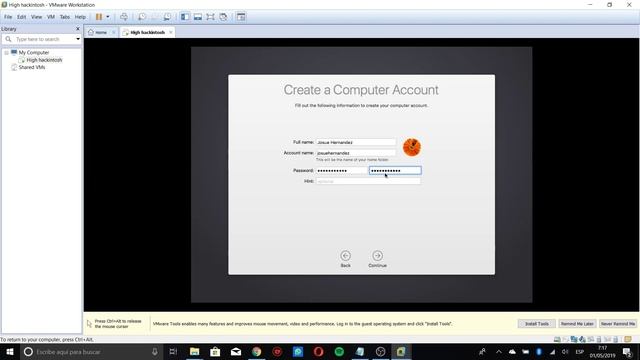Open the File menu

pyautogui.click(x=8, y=17)
